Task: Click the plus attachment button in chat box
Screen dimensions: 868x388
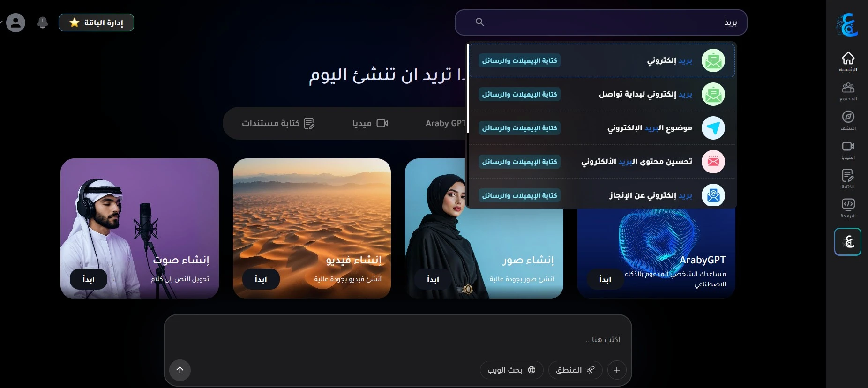Action: point(617,370)
